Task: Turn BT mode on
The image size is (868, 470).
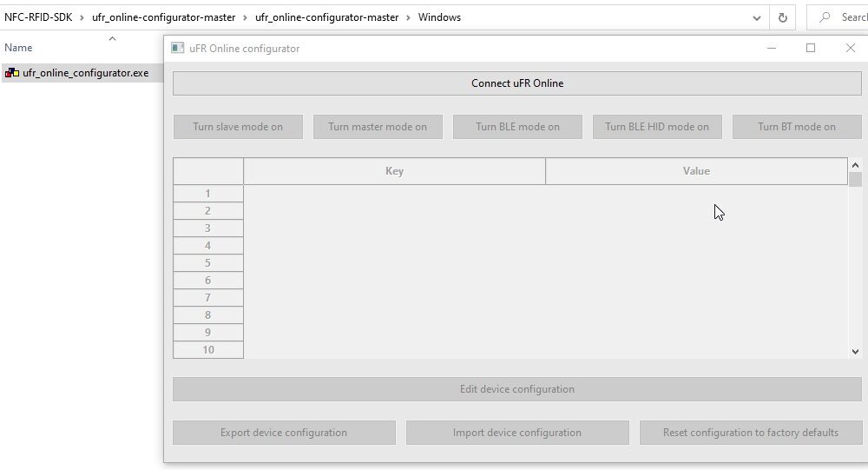Action: pyautogui.click(x=797, y=127)
